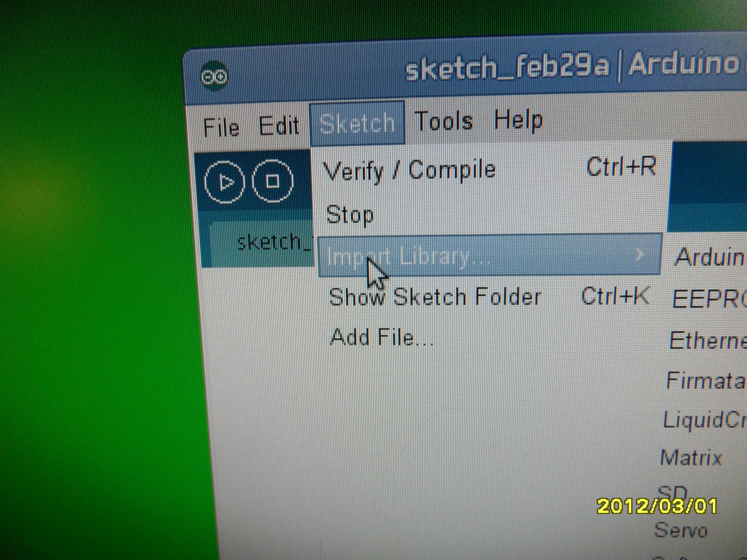
Task: Pick Matrix library from the submenu
Action: coord(691,458)
